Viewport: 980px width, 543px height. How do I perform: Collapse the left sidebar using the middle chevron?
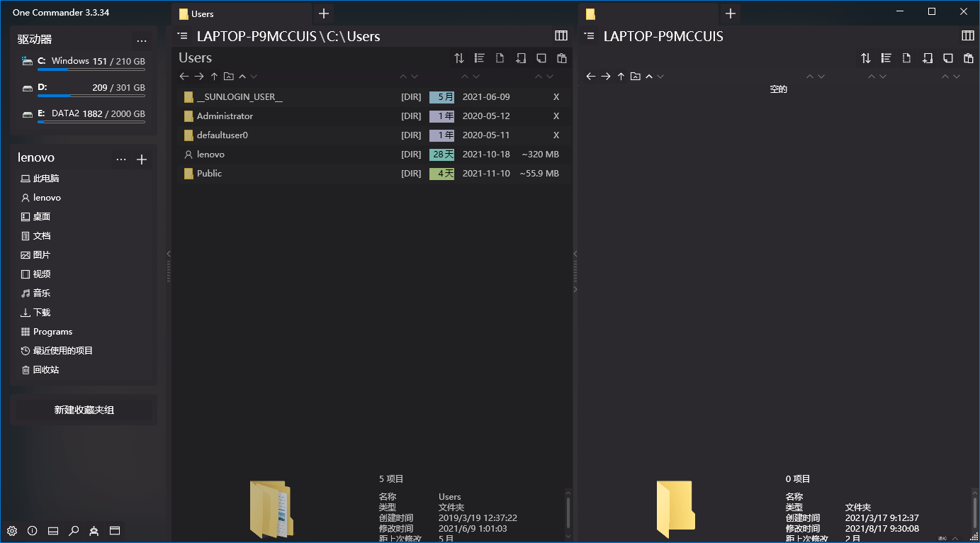(x=168, y=253)
